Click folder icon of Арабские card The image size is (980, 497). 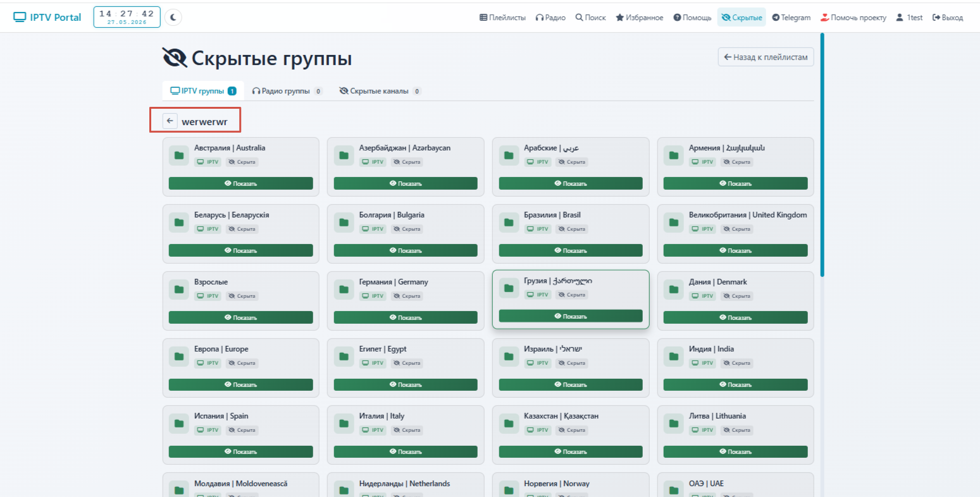[x=509, y=156]
